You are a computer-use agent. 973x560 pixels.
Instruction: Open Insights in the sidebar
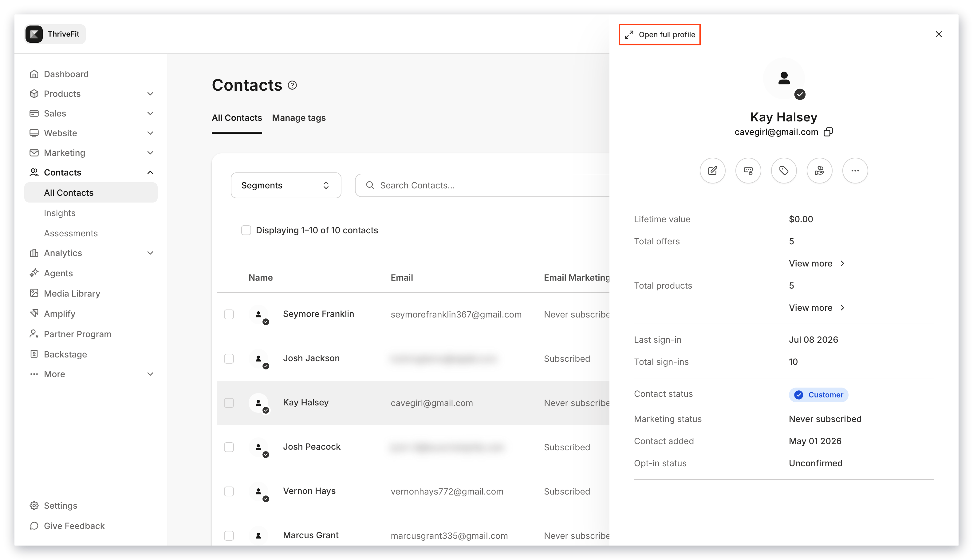60,213
